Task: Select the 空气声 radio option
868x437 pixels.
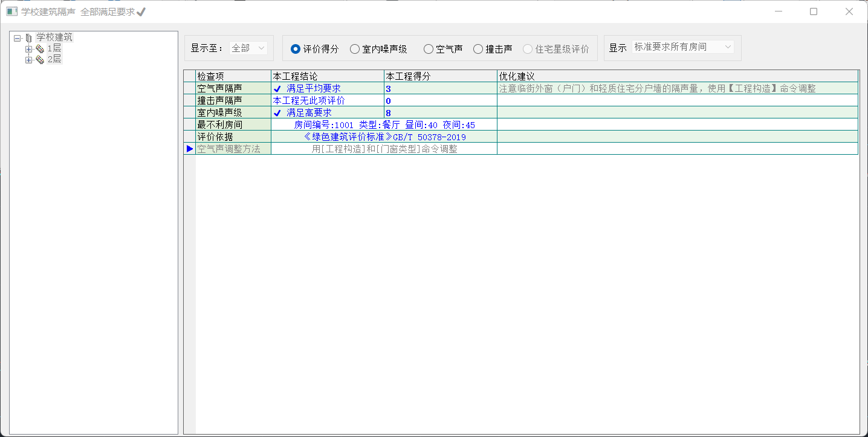Action: click(429, 49)
